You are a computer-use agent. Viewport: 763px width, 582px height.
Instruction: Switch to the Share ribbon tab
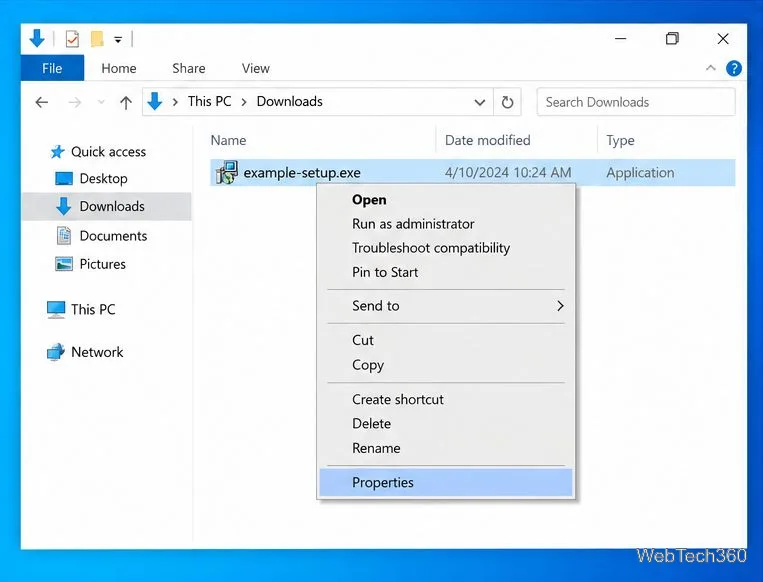[189, 68]
